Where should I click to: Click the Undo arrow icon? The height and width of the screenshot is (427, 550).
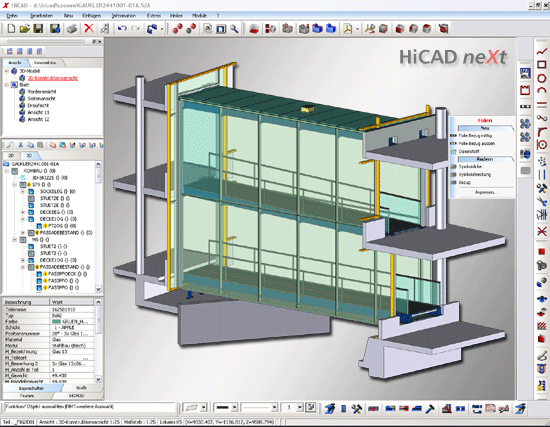point(122,28)
